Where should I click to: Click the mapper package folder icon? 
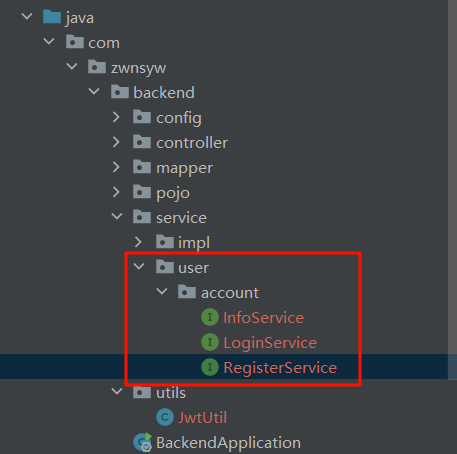[142, 167]
